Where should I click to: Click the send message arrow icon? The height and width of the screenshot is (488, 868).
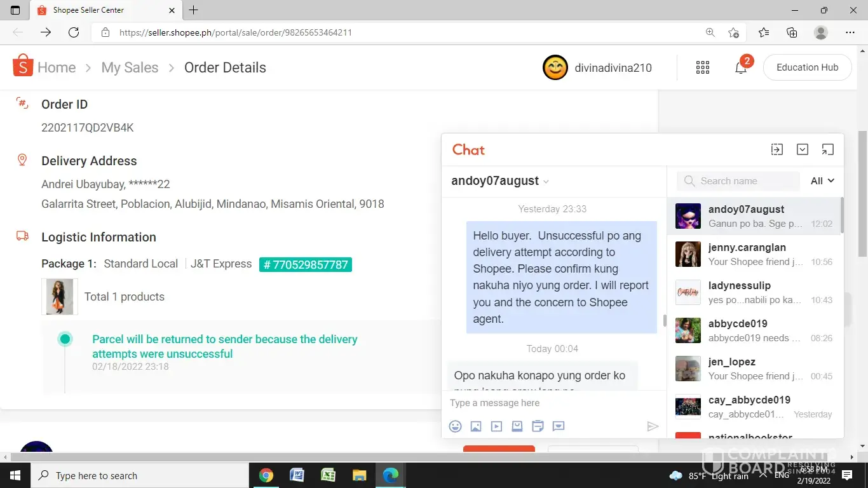point(653,426)
